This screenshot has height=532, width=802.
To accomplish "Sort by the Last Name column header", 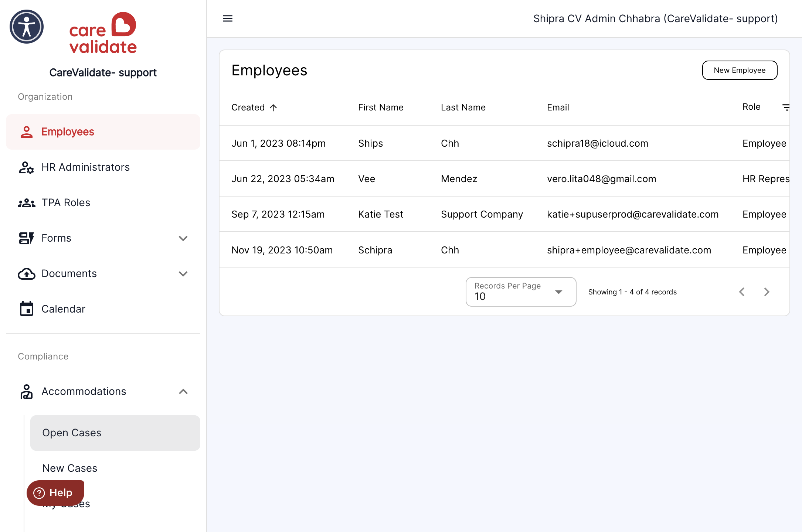I will pos(463,108).
